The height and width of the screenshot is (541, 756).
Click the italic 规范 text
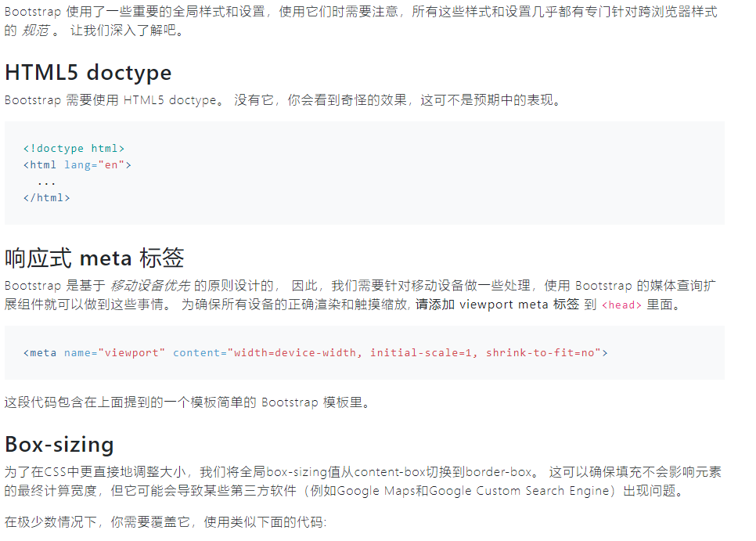35,31
